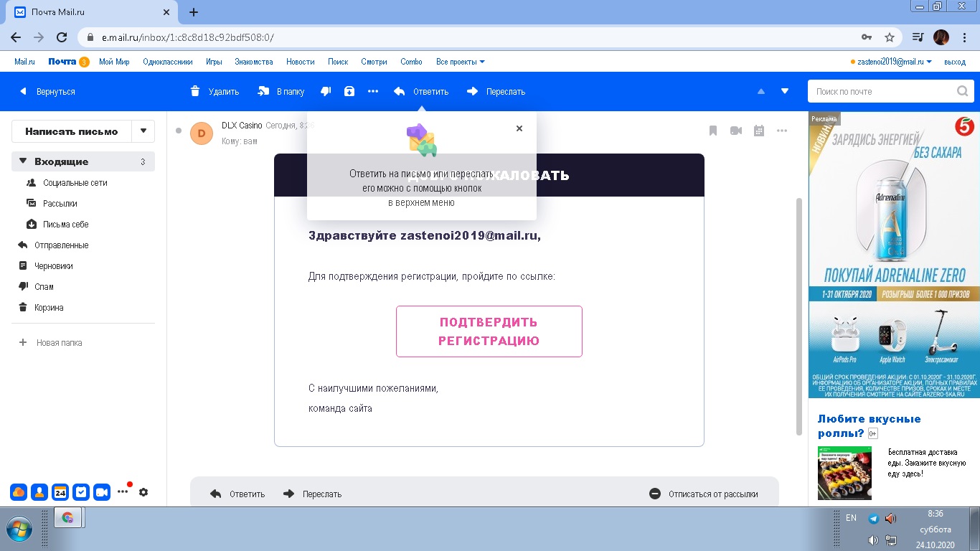Image resolution: width=980 pixels, height=551 pixels.
Task: Click the В папку move-to-folder icon
Action: [263, 91]
